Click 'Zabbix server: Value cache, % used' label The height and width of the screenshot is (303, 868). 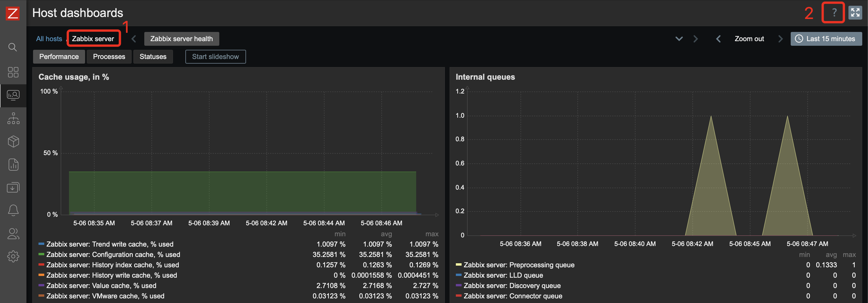click(101, 285)
